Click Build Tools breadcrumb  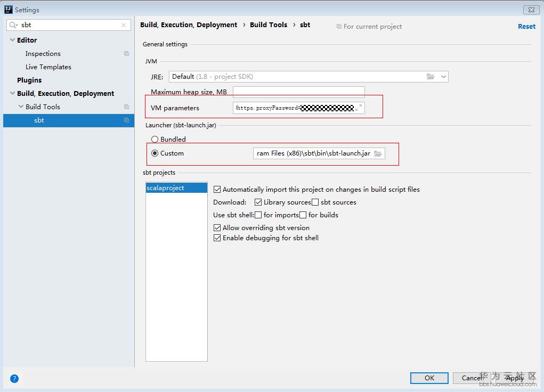[x=269, y=25]
